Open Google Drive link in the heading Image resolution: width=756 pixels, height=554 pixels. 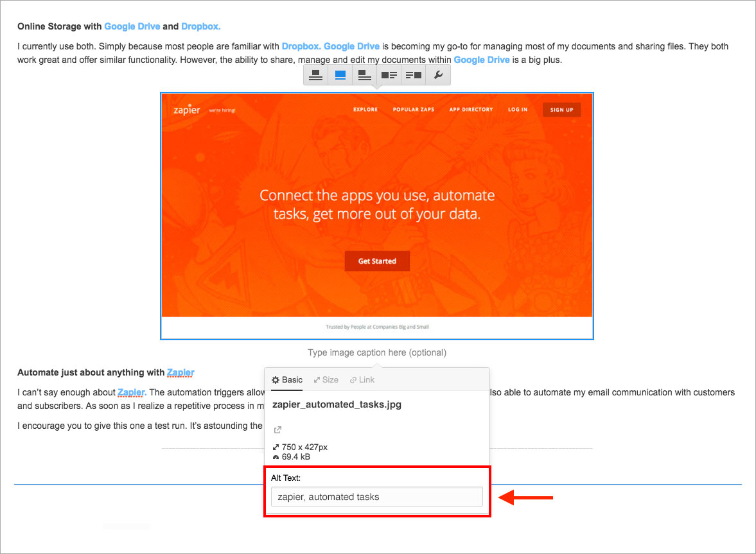tap(132, 26)
